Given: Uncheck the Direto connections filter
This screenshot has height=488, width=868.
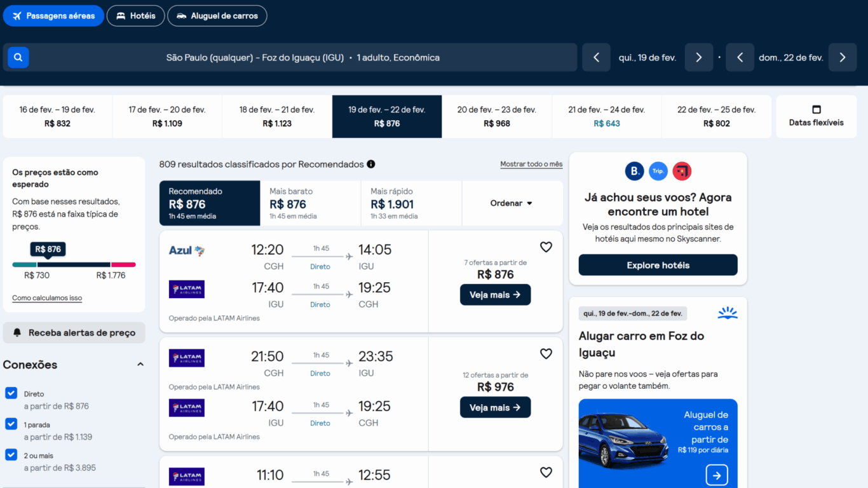Looking at the screenshot, I should point(11,393).
